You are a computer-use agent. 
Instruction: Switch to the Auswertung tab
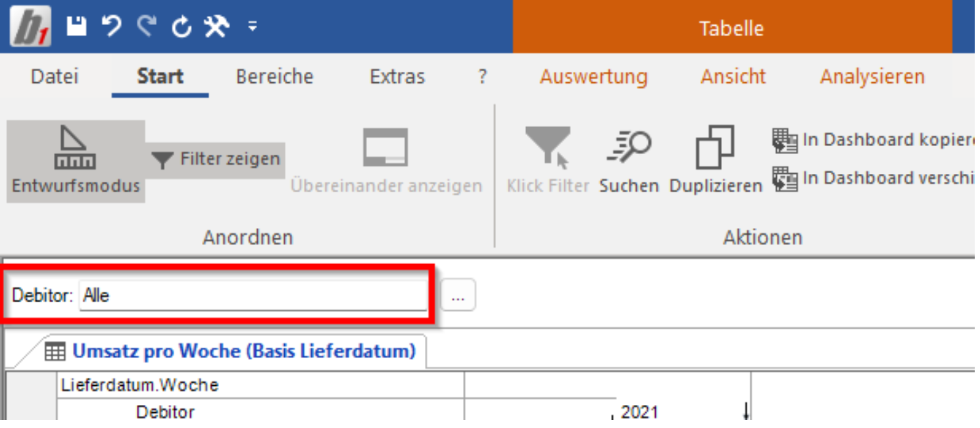pos(593,76)
